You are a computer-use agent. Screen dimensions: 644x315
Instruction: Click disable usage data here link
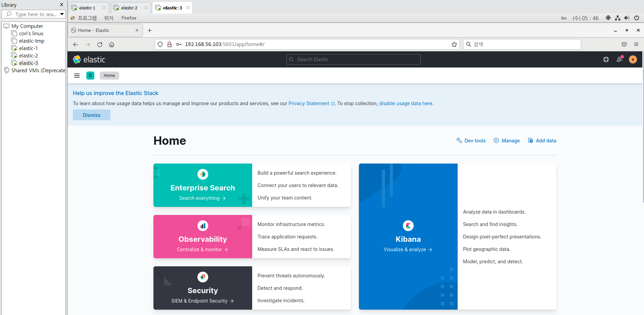(x=406, y=103)
